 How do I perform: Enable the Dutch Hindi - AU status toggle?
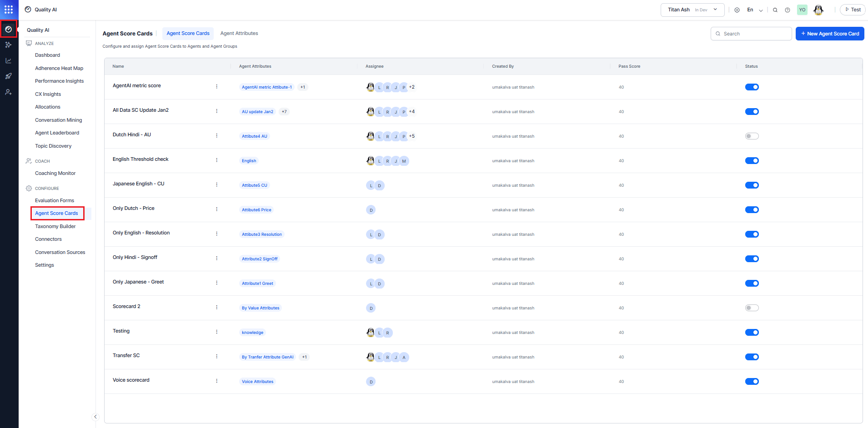[752, 136]
